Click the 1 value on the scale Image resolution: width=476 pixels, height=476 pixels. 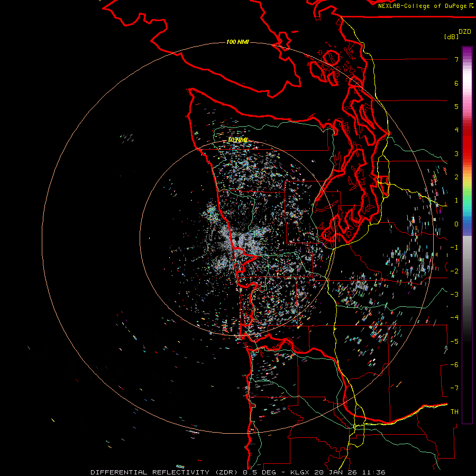(456, 200)
